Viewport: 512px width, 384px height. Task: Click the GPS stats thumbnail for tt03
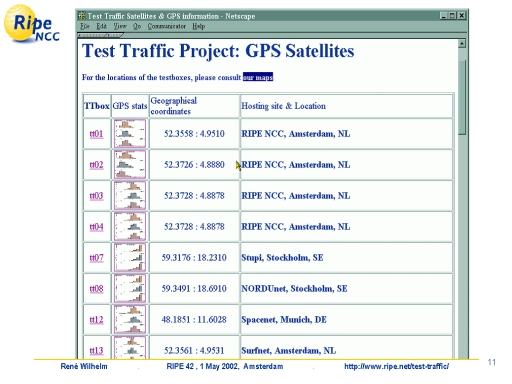(130, 196)
